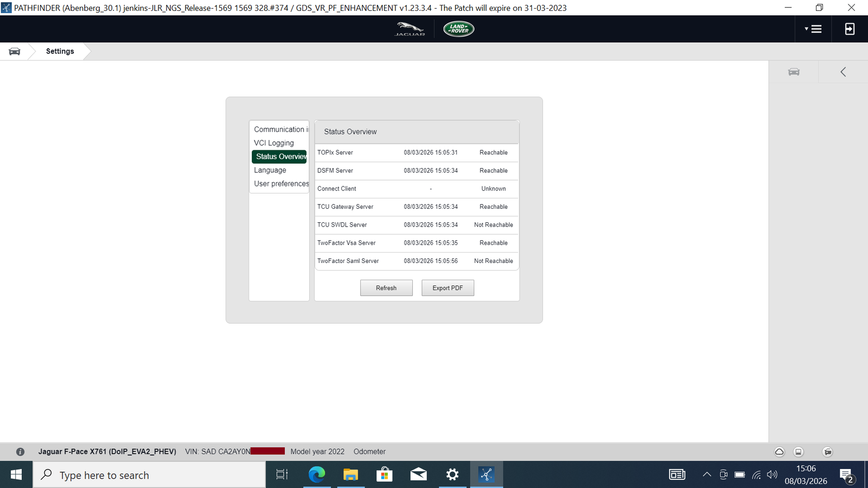
Task: Click the monitor status icon in footer
Action: coord(799,452)
